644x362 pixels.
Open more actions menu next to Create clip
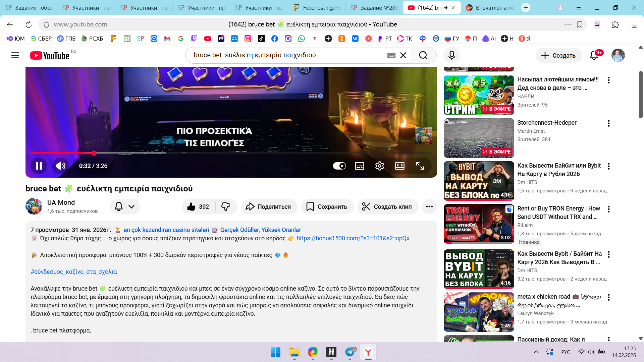(429, 207)
